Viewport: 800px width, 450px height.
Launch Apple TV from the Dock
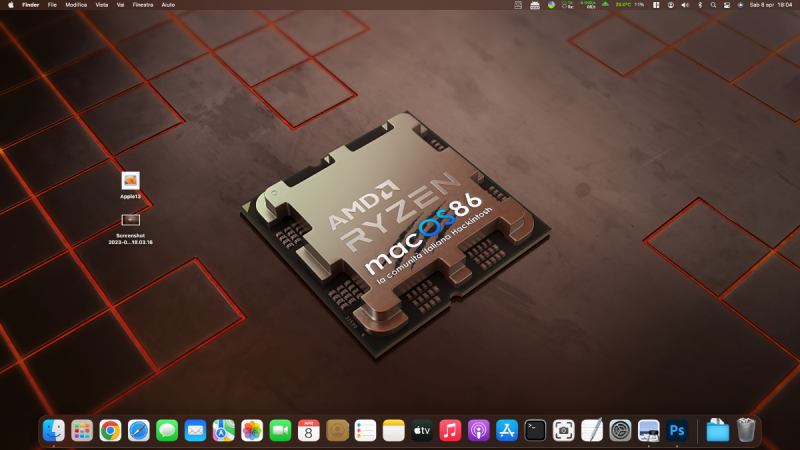coord(422,431)
